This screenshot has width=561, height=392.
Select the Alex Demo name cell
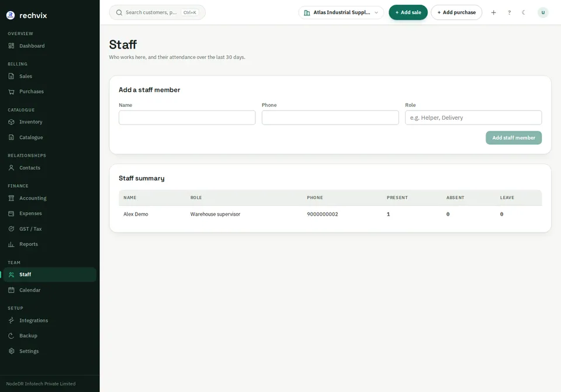(x=136, y=214)
